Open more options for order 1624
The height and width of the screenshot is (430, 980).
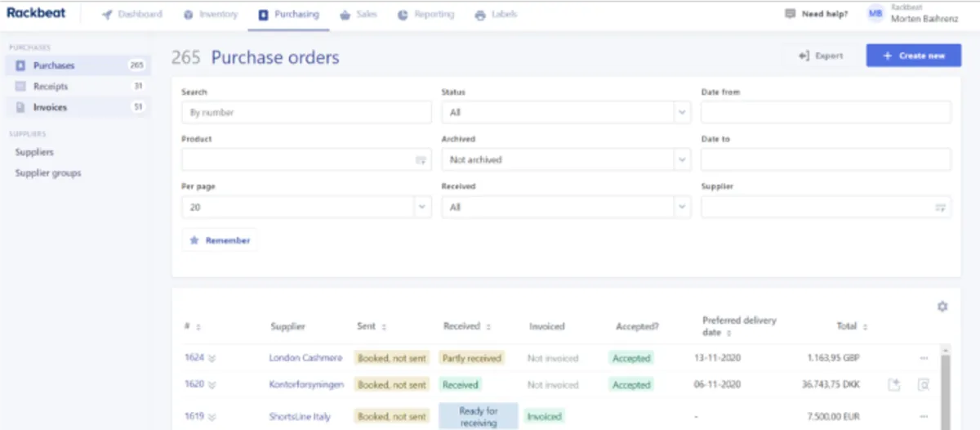924,358
